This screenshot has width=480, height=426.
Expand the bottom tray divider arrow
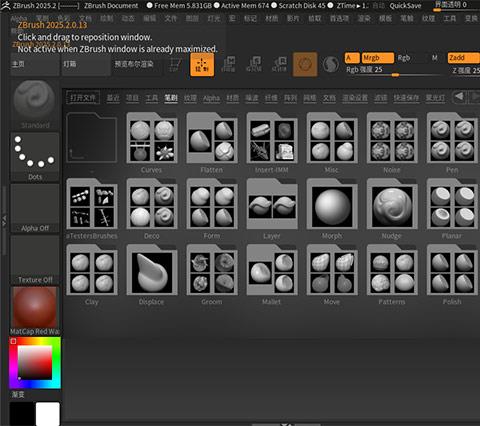click(287, 424)
